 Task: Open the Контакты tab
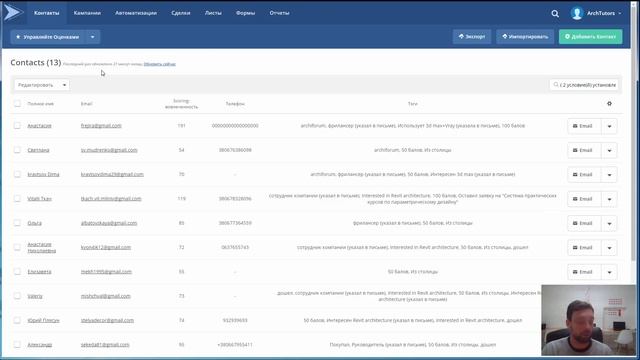47,13
